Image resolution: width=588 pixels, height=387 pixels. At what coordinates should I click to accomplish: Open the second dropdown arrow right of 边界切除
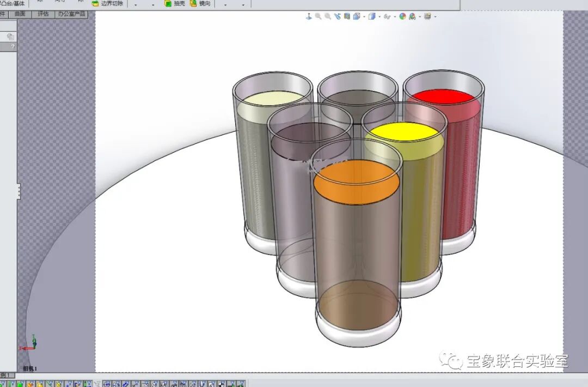[x=153, y=5]
